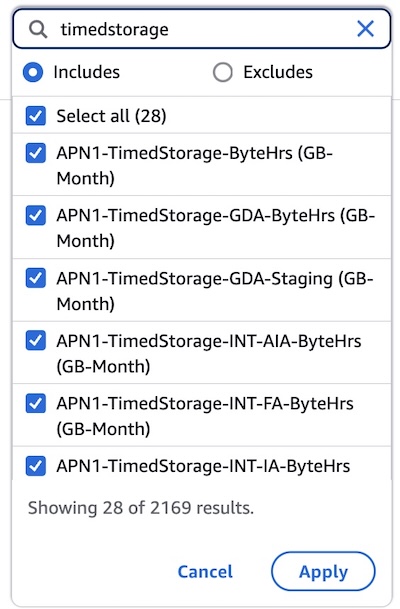This screenshot has width=400, height=609.
Task: Click the APN1-TimedStorage-GDA-Staging (GB-Month) label
Action: coord(215,291)
